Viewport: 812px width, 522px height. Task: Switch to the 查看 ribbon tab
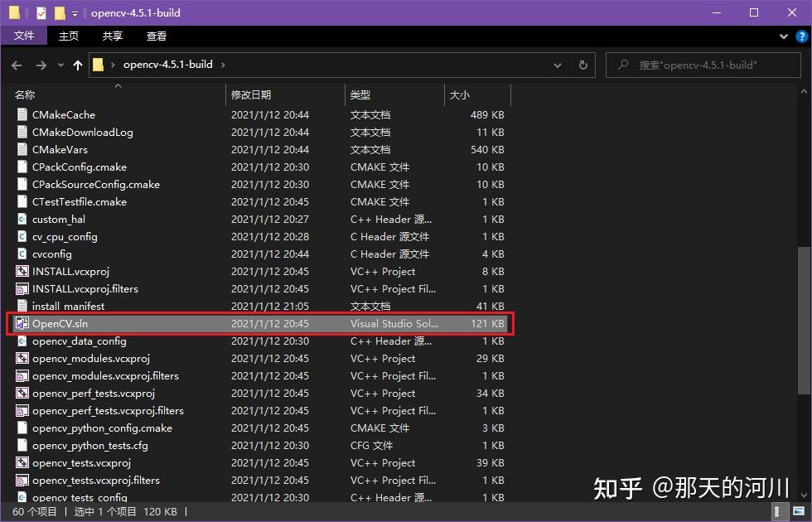pos(156,36)
